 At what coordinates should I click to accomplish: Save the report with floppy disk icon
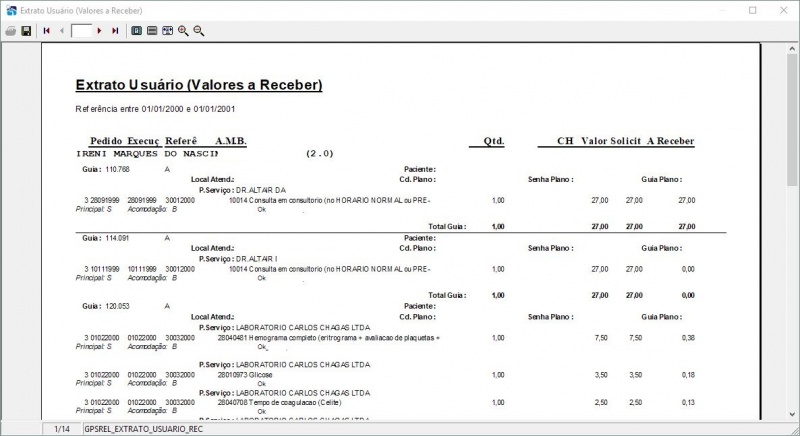point(26,31)
